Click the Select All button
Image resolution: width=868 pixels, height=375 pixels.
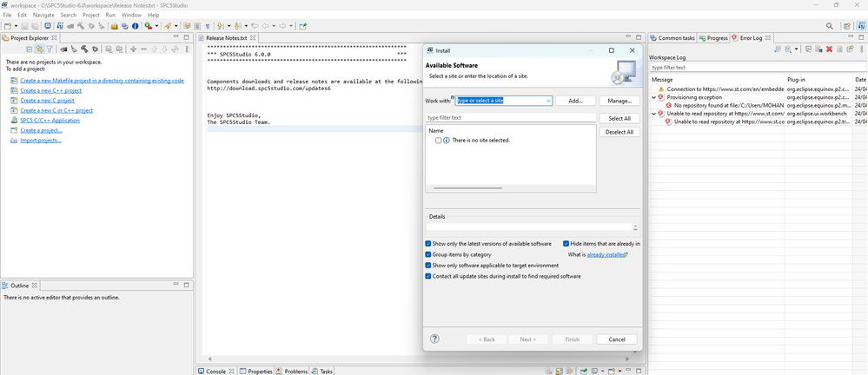pos(619,118)
